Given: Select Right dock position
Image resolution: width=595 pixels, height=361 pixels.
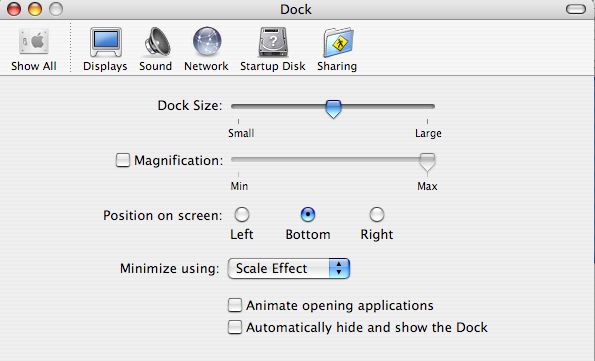Looking at the screenshot, I should click(376, 214).
